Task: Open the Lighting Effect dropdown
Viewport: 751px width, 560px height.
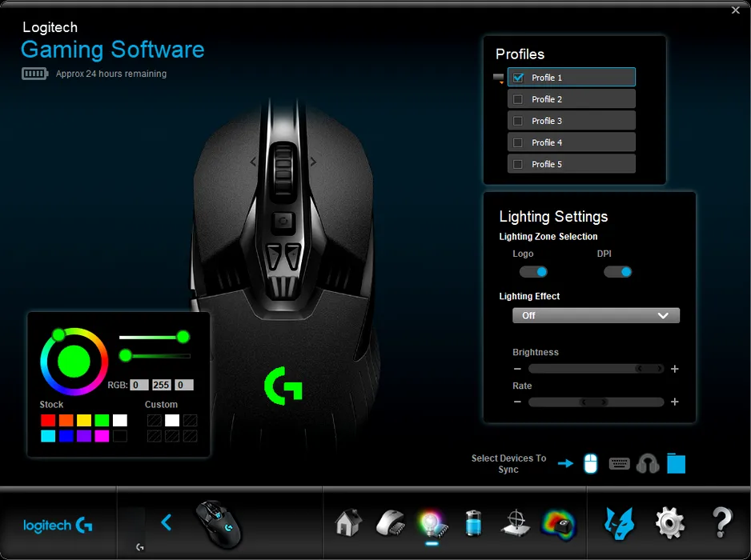Action: pos(596,315)
